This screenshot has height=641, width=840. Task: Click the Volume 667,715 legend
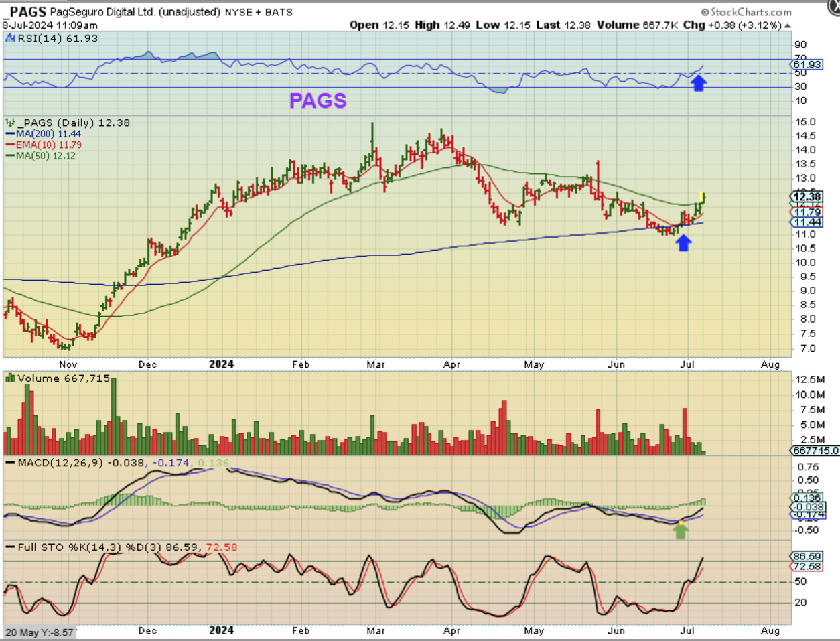(x=64, y=378)
